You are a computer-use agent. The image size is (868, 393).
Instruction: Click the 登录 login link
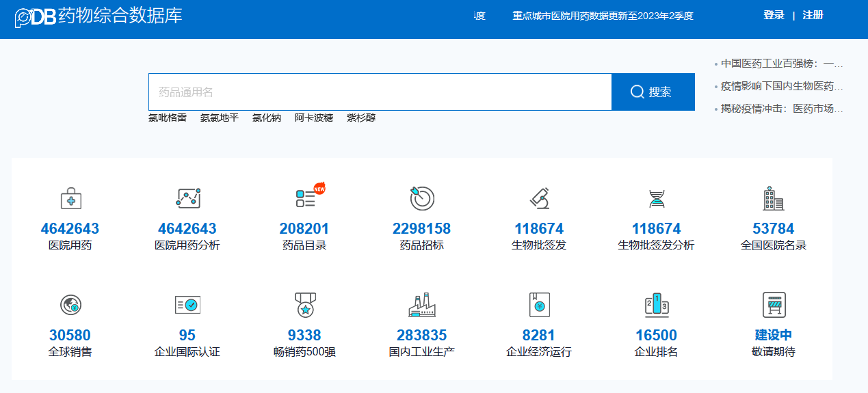[774, 15]
